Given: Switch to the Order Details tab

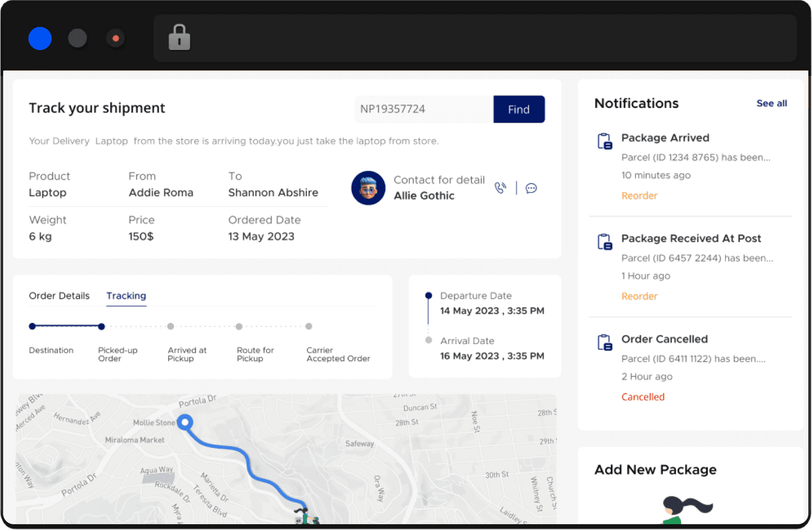Looking at the screenshot, I should pos(59,296).
